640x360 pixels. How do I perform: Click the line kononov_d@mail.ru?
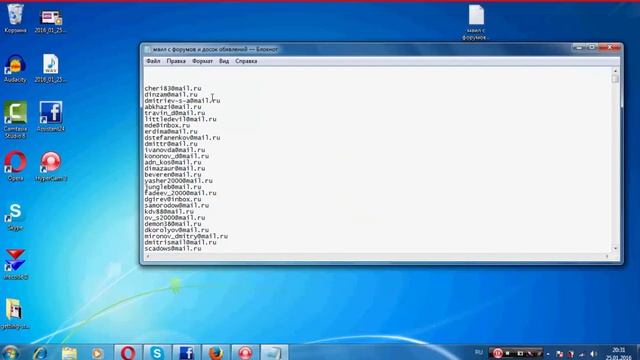[176, 156]
